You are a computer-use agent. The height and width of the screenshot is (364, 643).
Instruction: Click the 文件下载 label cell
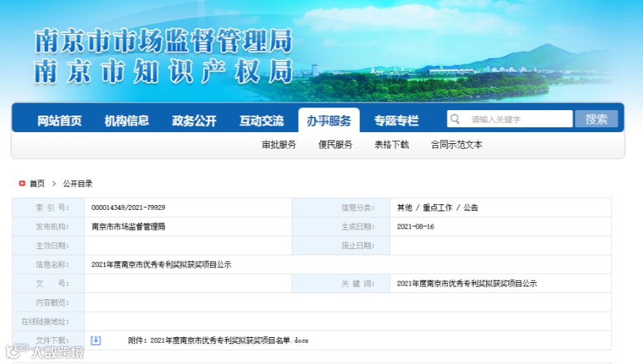click(48, 340)
